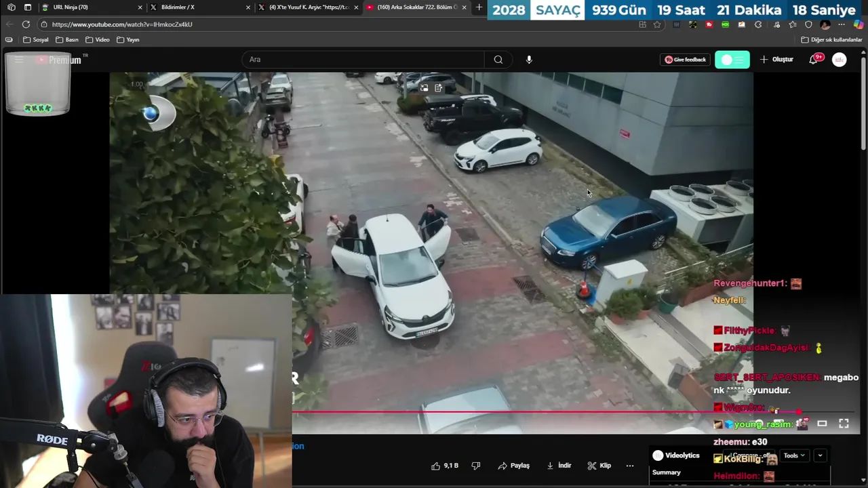Click the search magnifier button
The image size is (868, 488).
click(x=498, y=60)
